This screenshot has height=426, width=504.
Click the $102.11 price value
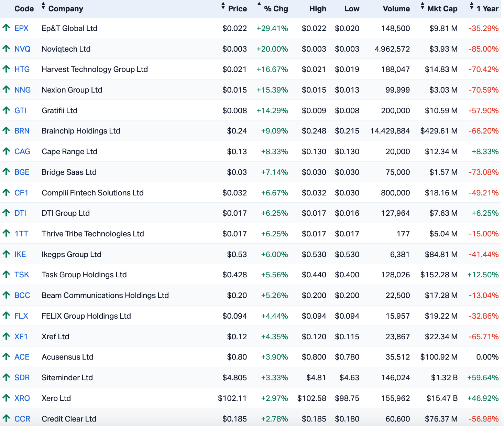[x=232, y=398]
